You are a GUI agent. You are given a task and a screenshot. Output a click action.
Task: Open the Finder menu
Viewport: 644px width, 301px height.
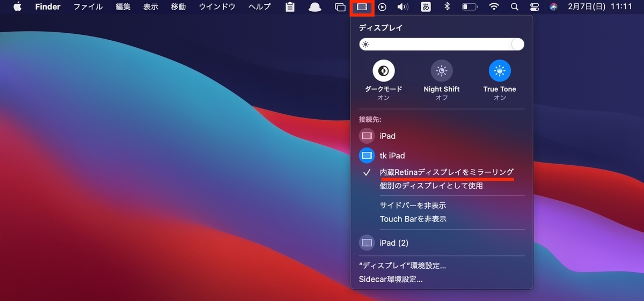coord(48,7)
